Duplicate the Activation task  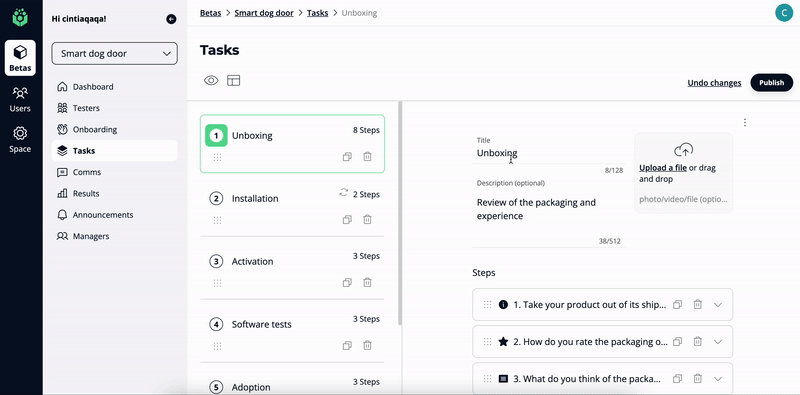click(347, 282)
